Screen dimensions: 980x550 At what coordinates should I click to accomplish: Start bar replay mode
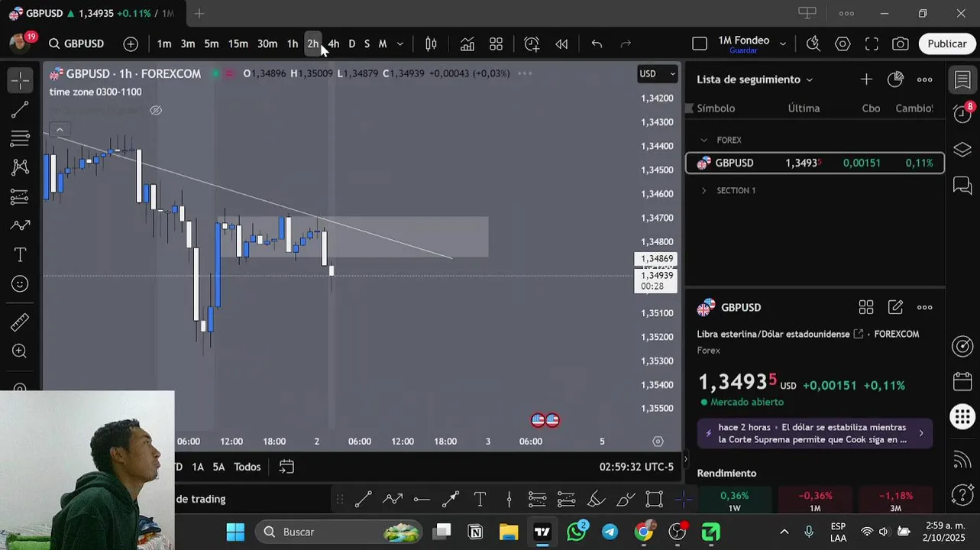click(x=561, y=44)
